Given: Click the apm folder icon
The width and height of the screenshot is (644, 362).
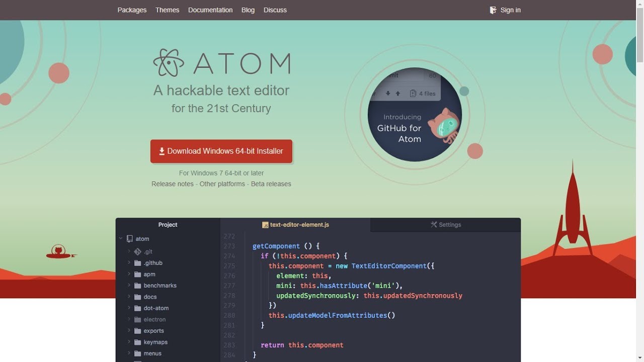Looking at the screenshot, I should (x=137, y=274).
